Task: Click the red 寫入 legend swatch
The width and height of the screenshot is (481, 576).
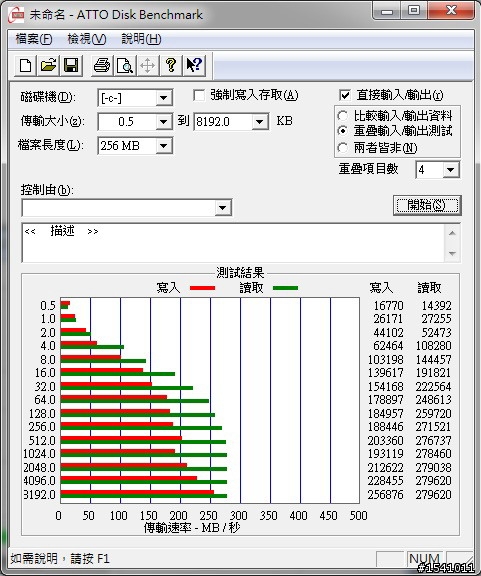Action: coord(202,288)
